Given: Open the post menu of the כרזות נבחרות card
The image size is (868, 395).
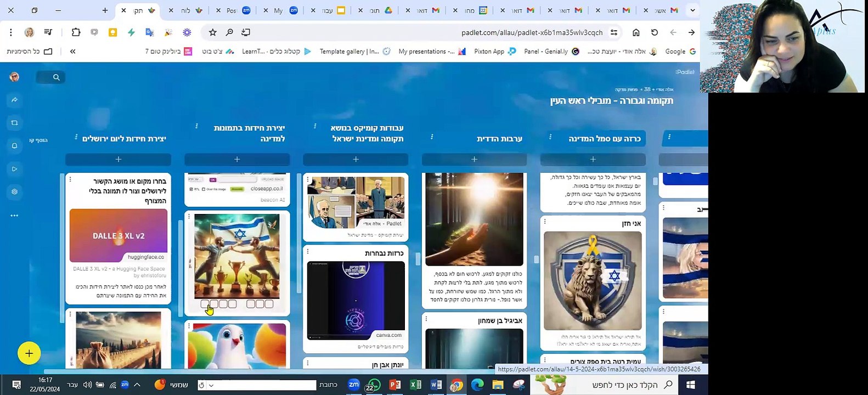Looking at the screenshot, I should tap(308, 251).
